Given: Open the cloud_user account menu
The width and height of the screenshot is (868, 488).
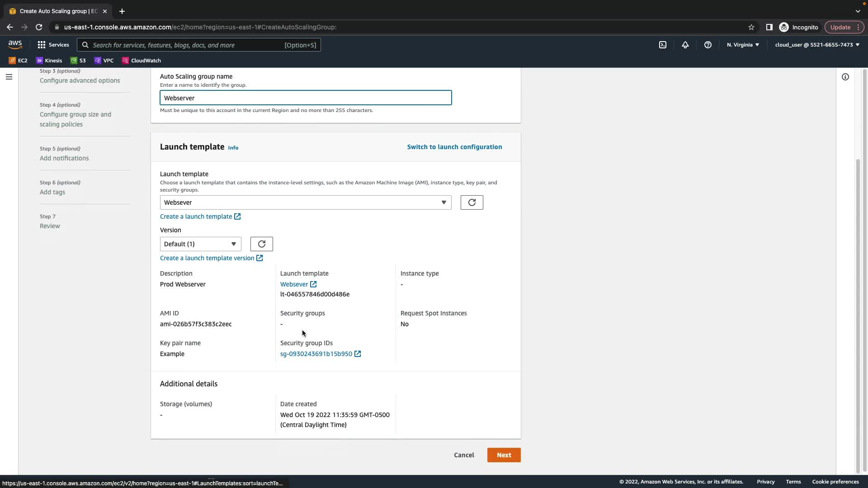Looking at the screenshot, I should 816,45.
